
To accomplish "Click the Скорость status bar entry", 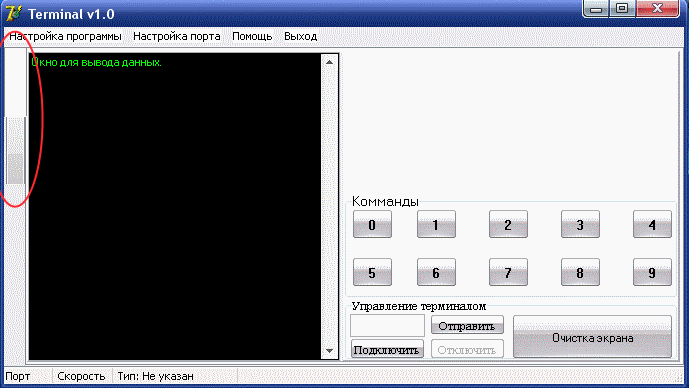I will (82, 376).
